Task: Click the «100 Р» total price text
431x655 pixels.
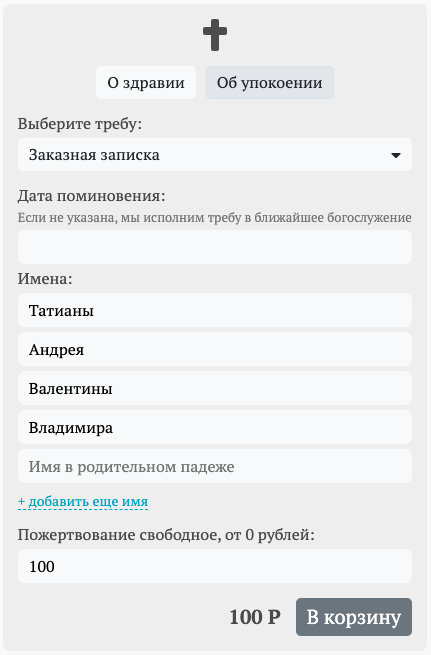Action: point(255,617)
